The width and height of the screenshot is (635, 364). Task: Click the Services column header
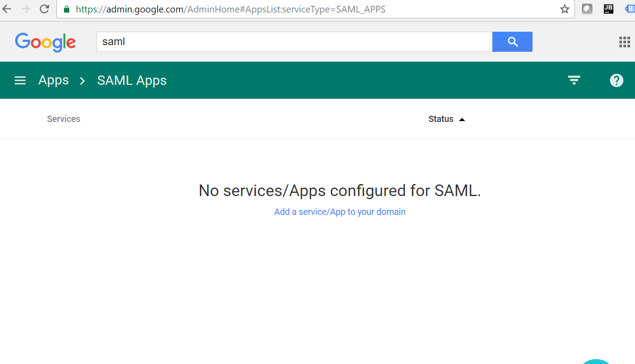pyautogui.click(x=63, y=119)
